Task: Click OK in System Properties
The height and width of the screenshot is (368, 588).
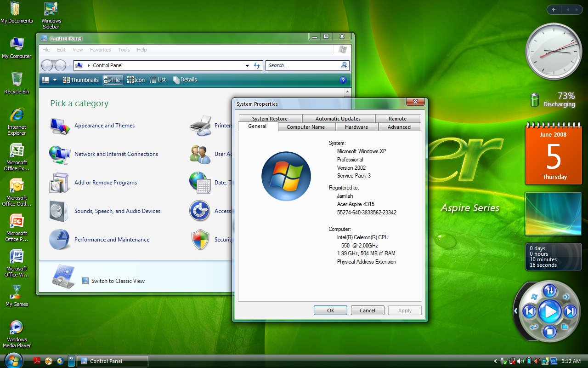Action: tap(331, 310)
